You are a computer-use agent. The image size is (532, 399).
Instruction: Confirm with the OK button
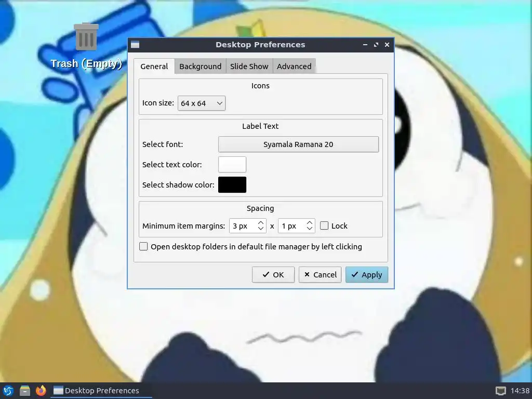point(273,274)
